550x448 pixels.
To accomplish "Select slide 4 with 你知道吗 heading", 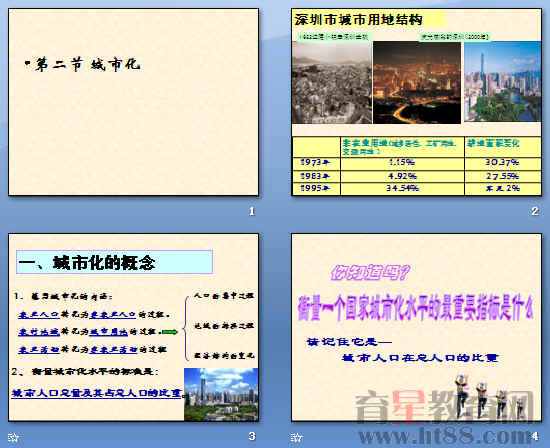I will point(416,327).
